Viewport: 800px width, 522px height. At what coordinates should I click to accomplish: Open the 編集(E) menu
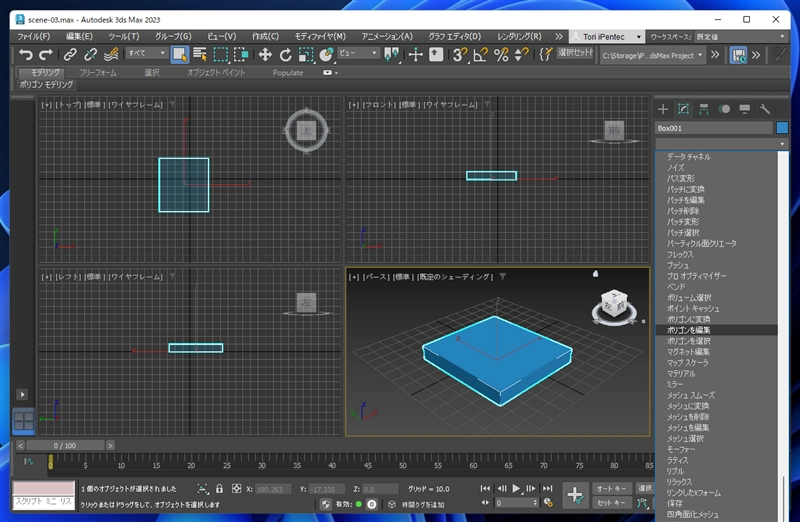79,36
